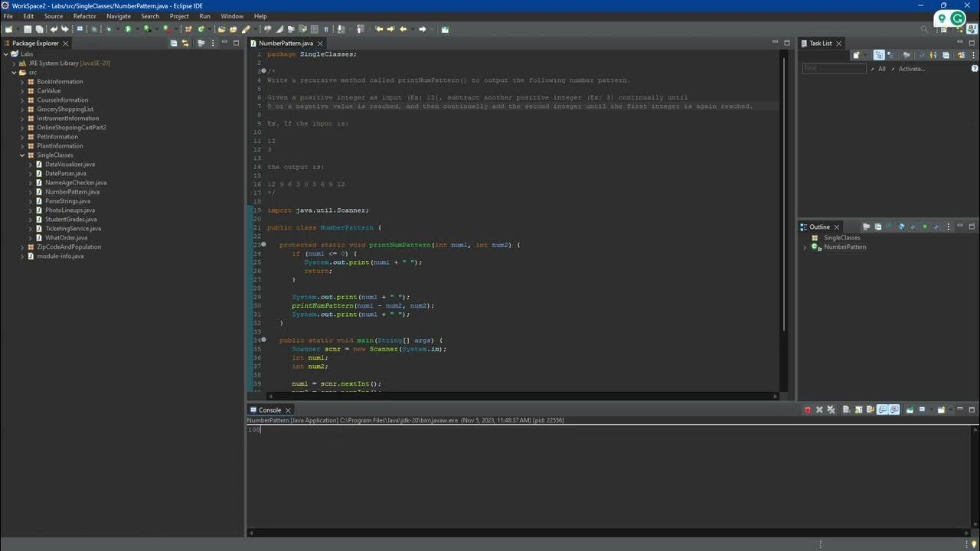
Task: Toggle Scroll Lock in Console toolbar
Action: 858,409
